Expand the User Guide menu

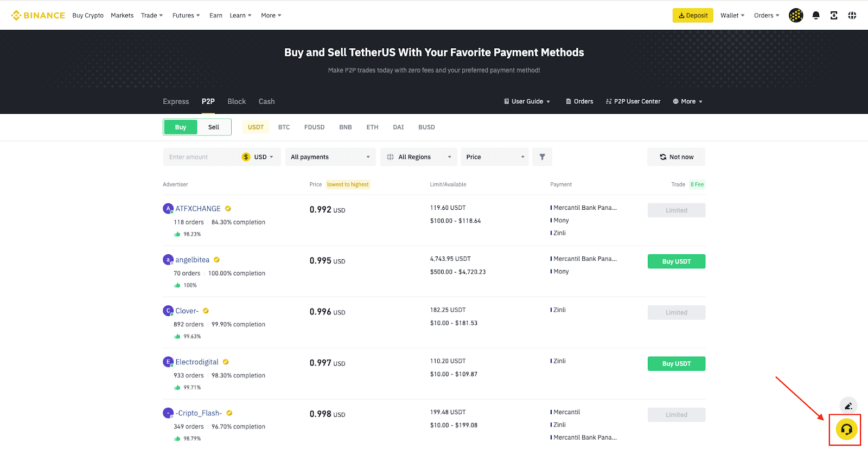[527, 101]
